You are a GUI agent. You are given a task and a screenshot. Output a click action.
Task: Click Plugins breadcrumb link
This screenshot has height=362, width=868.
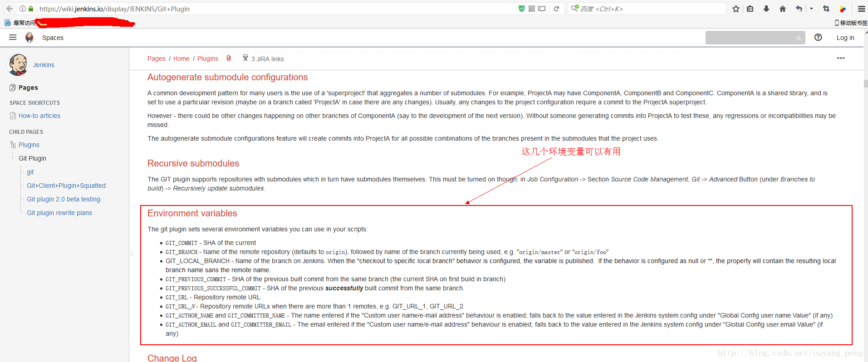pos(207,59)
